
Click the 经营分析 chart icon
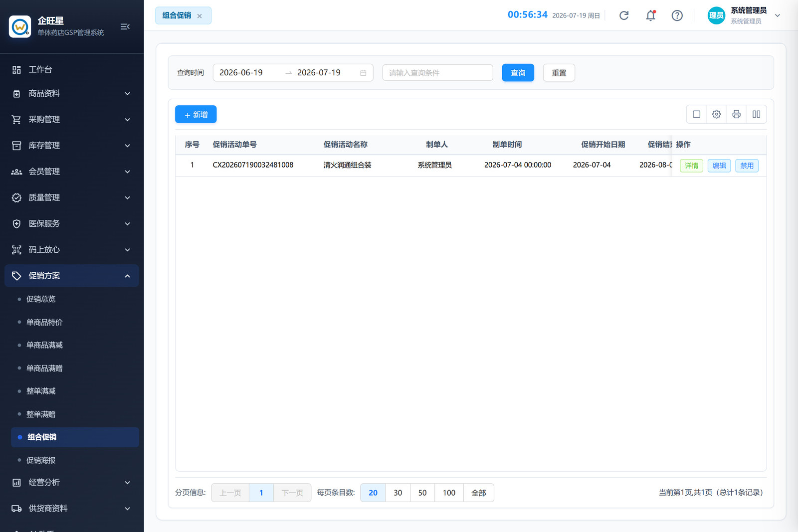click(16, 483)
